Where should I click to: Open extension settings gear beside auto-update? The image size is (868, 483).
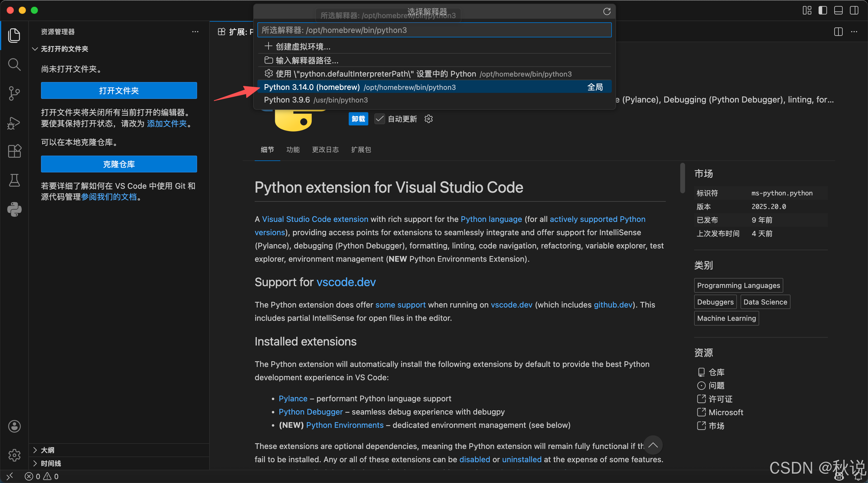pos(428,119)
